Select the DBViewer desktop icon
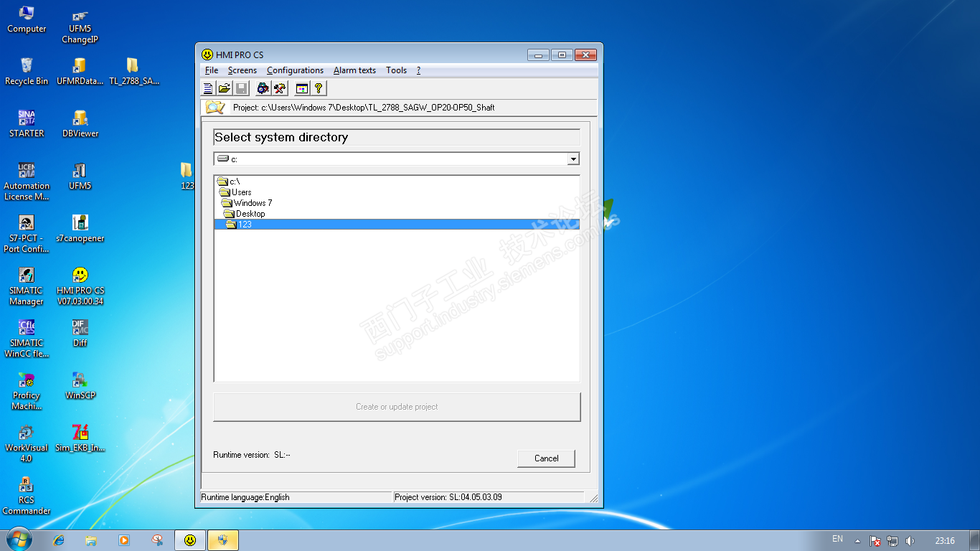Screen dimensions: 980x551 pyautogui.click(x=80, y=124)
